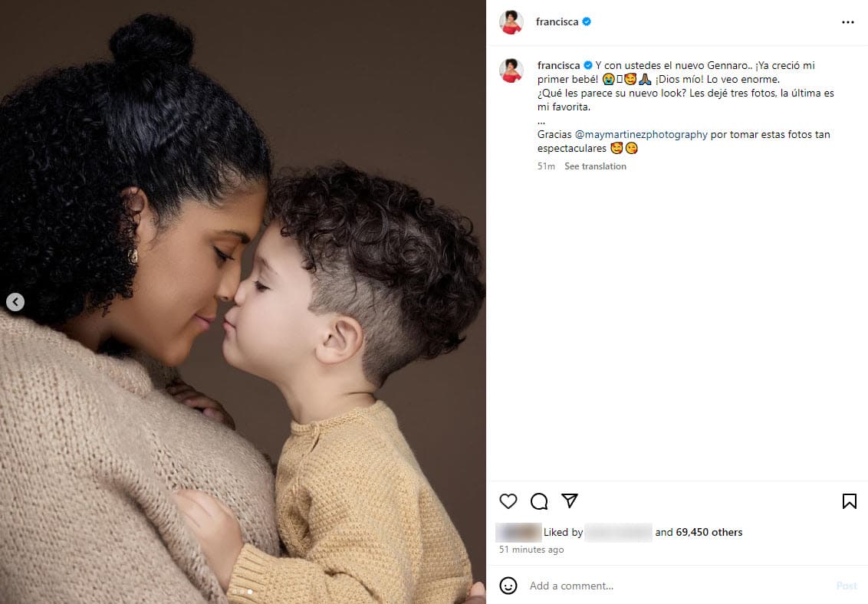Open the three-dot more options menu

(x=847, y=22)
